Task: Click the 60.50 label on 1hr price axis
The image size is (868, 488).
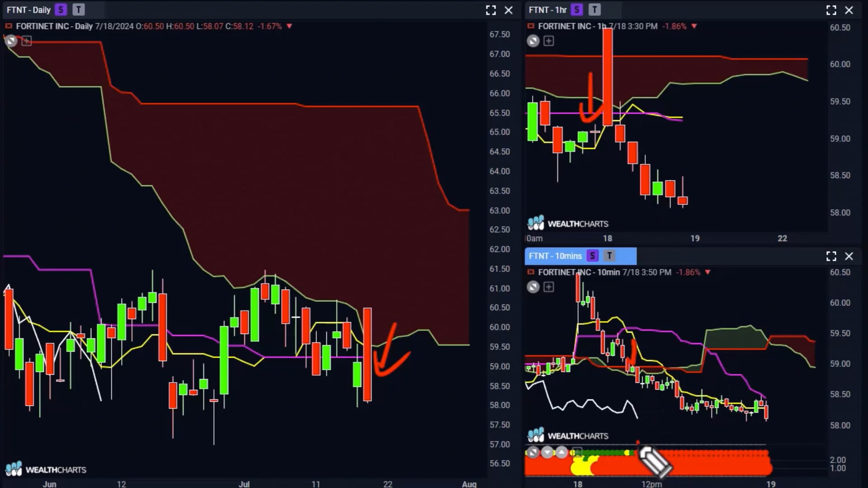Action: [840, 28]
